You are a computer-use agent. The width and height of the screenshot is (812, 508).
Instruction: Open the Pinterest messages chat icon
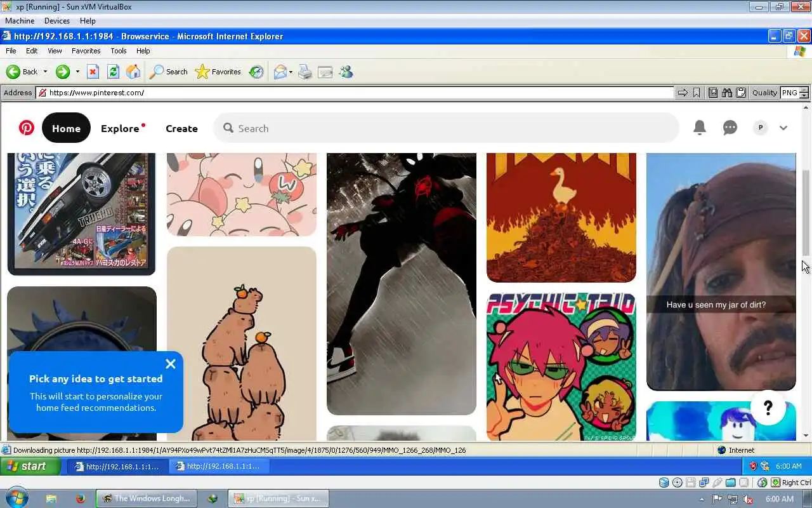(x=730, y=128)
